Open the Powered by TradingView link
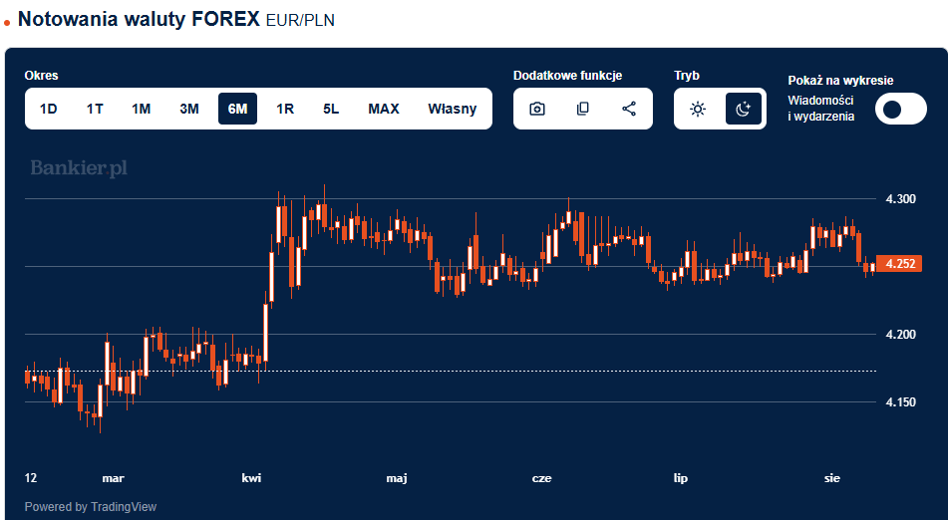 pos(91,507)
